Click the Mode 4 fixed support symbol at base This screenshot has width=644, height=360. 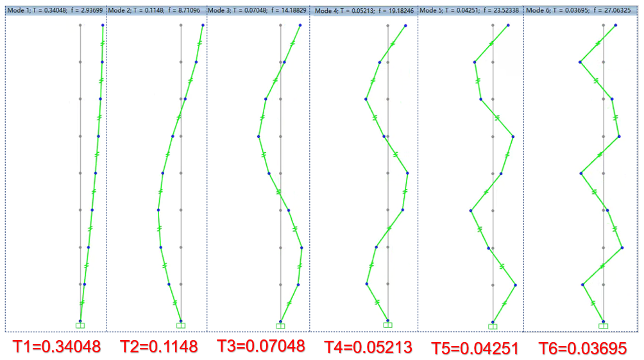pyautogui.click(x=387, y=325)
